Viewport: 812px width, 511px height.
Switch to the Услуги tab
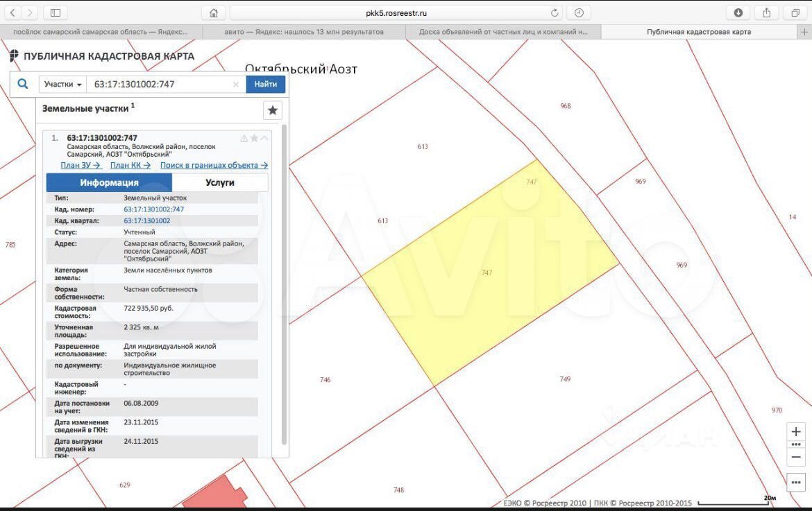pos(220,182)
